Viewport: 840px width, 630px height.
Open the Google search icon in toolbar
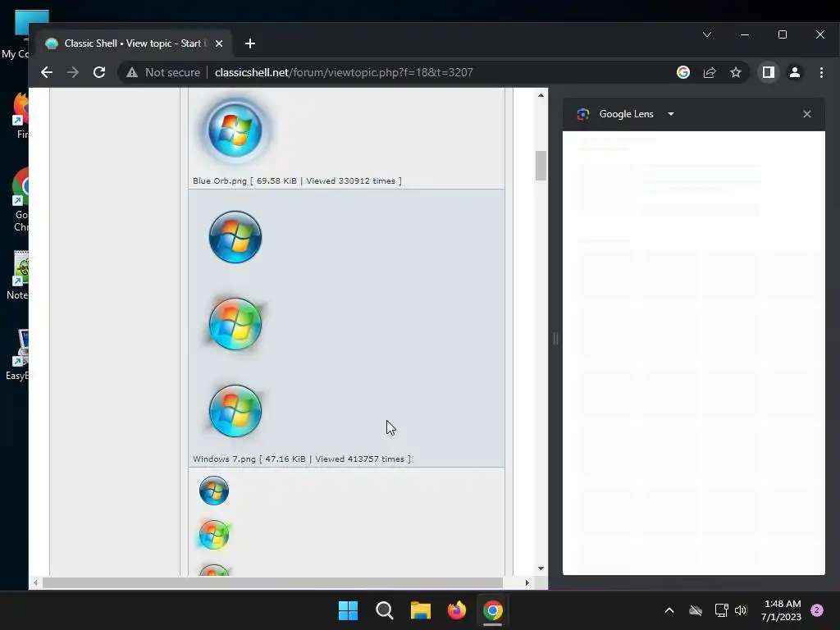point(683,72)
